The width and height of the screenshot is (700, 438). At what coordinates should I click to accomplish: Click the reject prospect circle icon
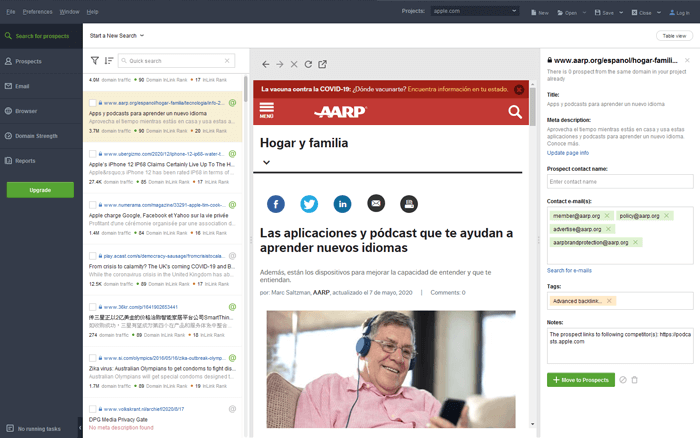pyautogui.click(x=623, y=380)
